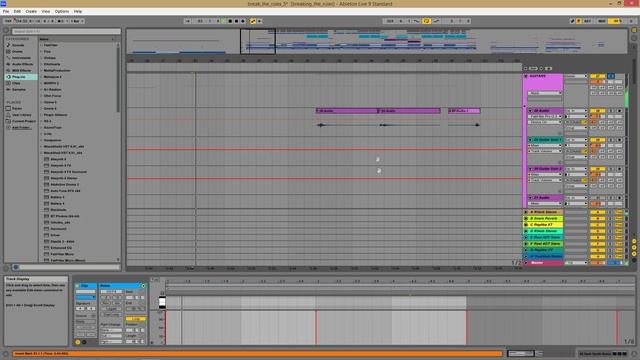Expand the MeldaProduction plug-in folder
Image resolution: width=640 pixels, height=360 pixels.
[x=41, y=70]
